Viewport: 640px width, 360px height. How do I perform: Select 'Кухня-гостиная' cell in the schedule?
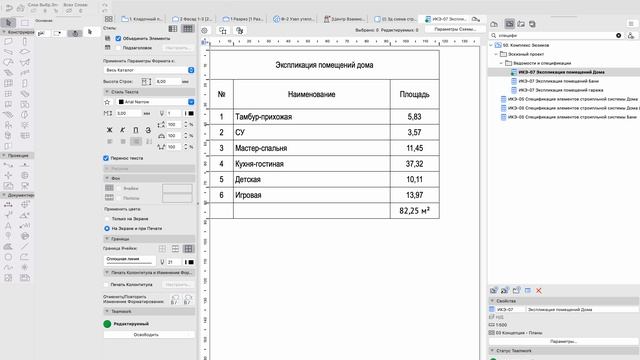point(312,164)
